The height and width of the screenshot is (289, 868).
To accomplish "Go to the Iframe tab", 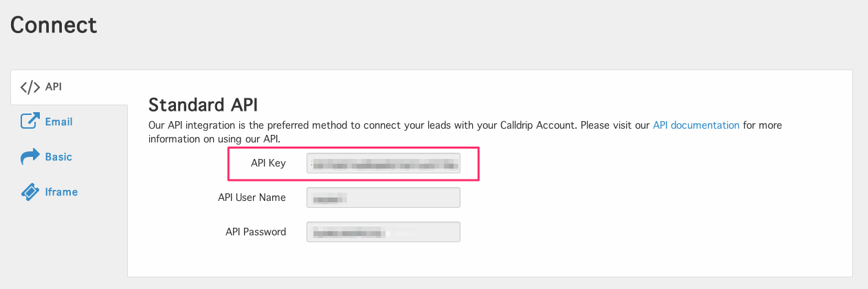I will pos(61,192).
